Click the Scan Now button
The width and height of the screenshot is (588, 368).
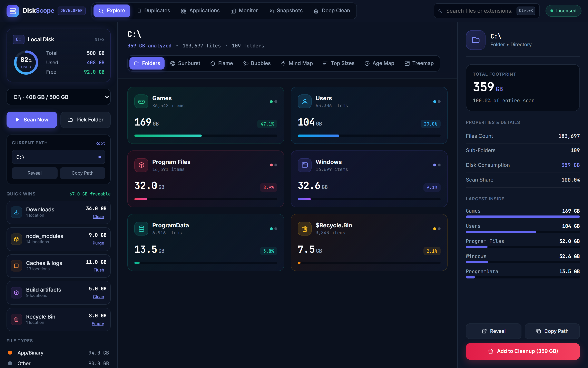pos(32,120)
